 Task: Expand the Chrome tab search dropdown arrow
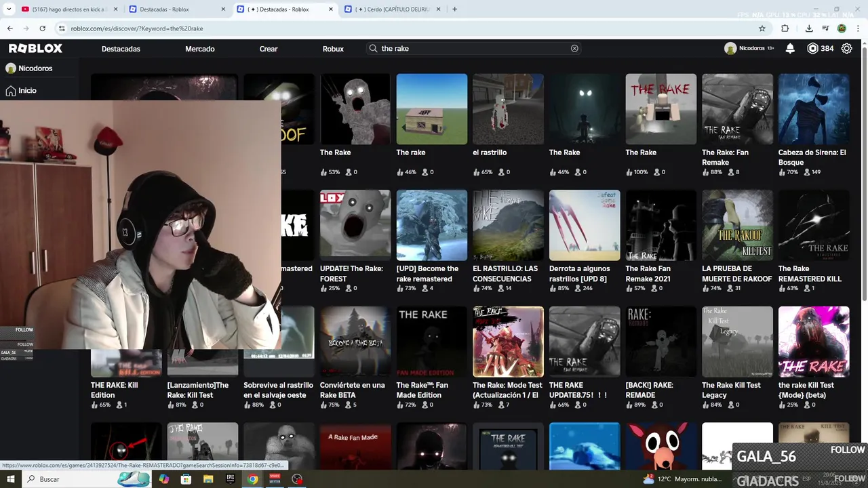click(9, 9)
